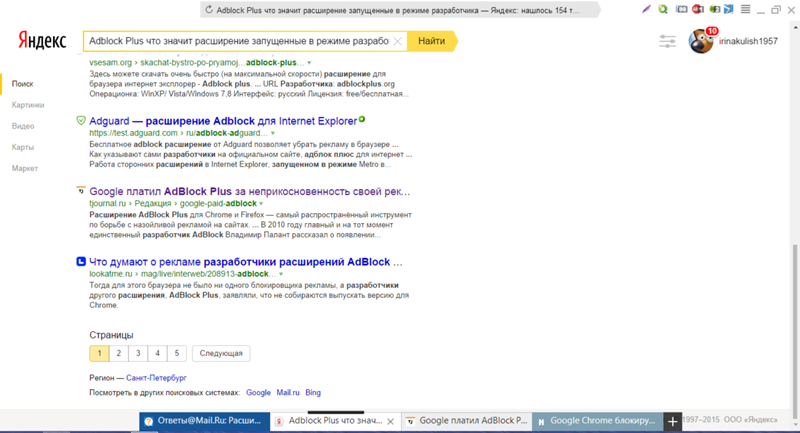The width and height of the screenshot is (800, 433).
Task: Select the Поиск sidebar item
Action: point(22,84)
